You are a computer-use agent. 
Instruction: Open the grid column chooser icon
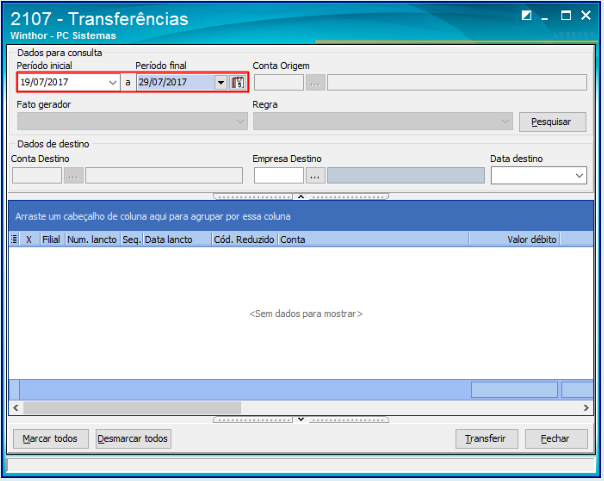pyautogui.click(x=14, y=239)
